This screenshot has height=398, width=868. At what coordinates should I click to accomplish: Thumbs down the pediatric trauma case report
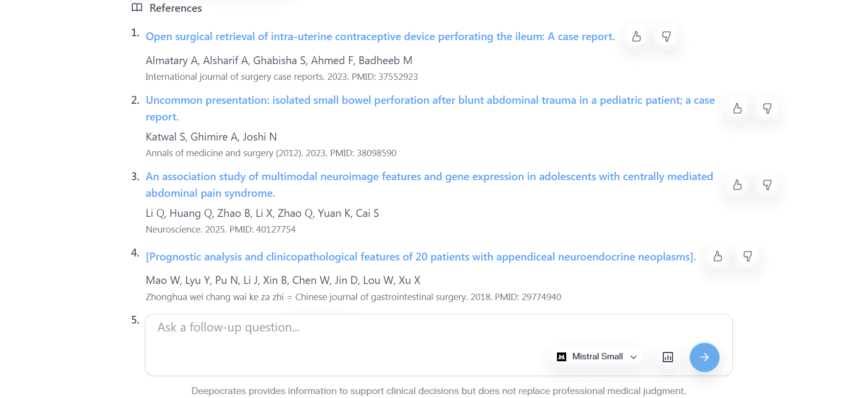(767, 109)
